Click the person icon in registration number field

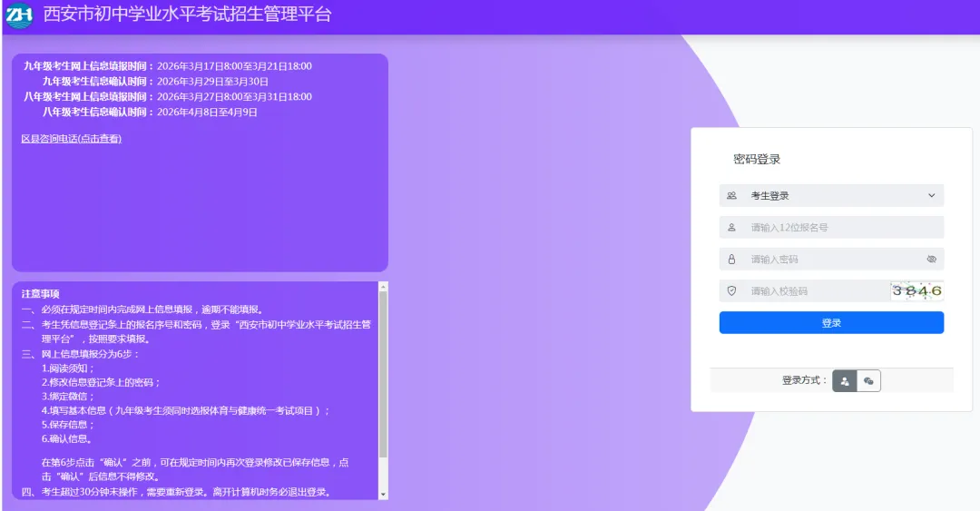pos(731,228)
